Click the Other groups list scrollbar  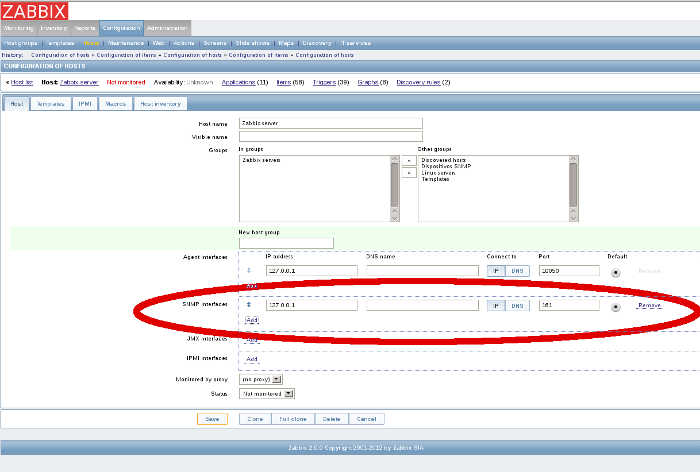(x=573, y=187)
